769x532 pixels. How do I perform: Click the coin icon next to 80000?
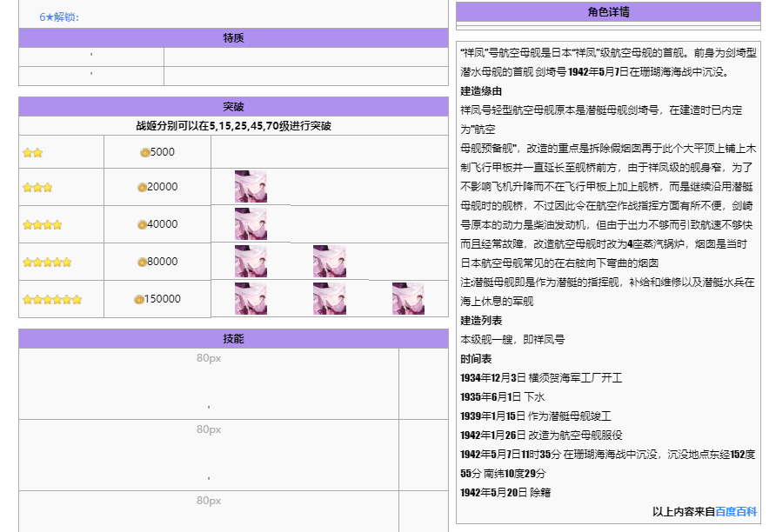point(142,262)
